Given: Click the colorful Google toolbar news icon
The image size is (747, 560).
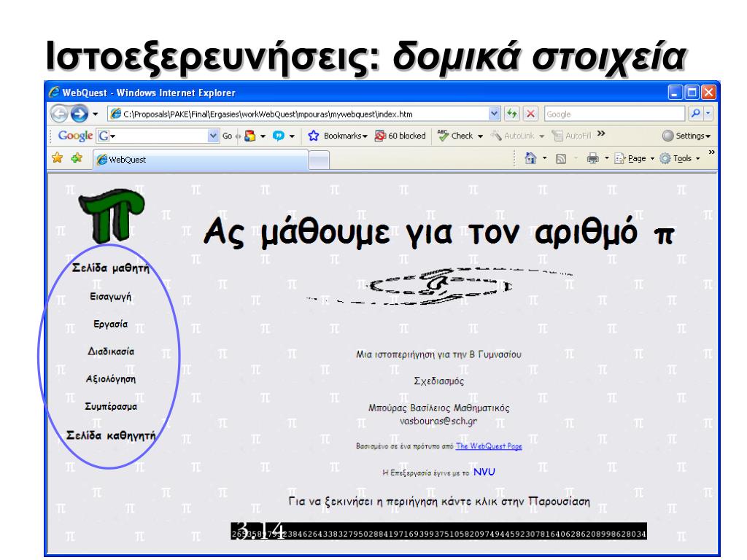Looking at the screenshot, I should [249, 136].
